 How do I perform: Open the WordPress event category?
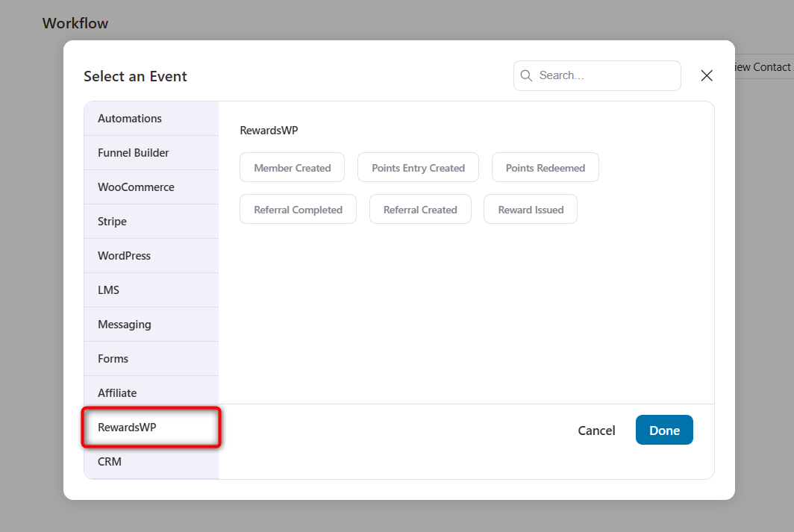pyautogui.click(x=123, y=255)
